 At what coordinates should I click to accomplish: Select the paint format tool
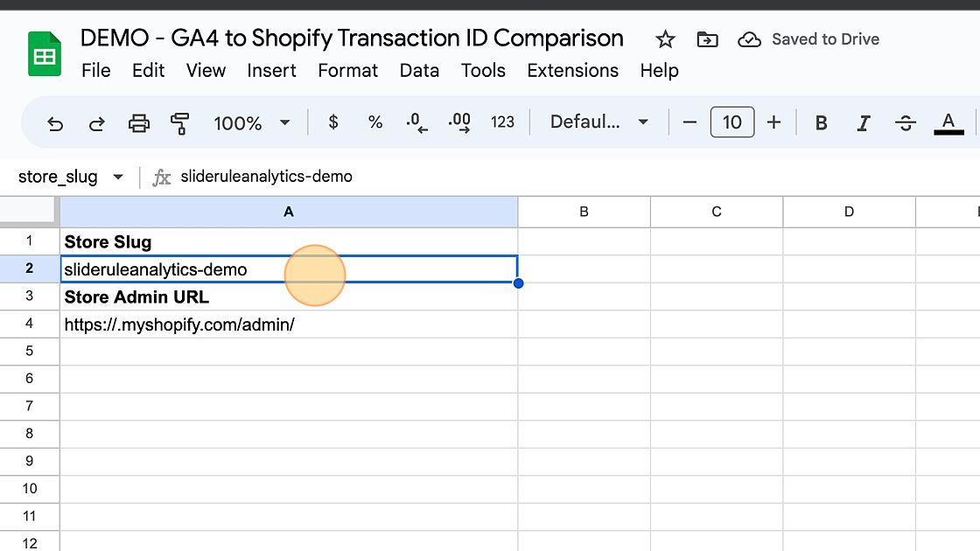tap(180, 123)
